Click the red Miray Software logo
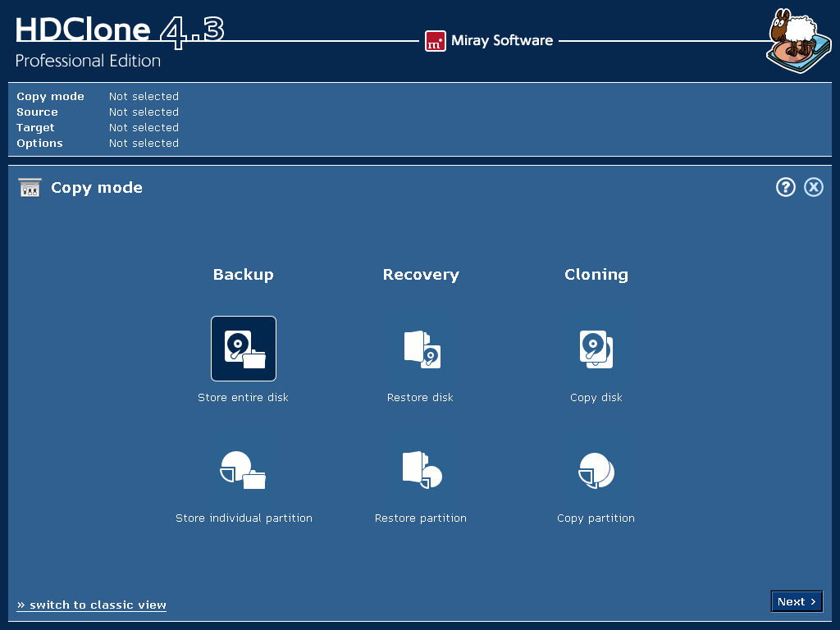Image resolution: width=840 pixels, height=630 pixels. tap(435, 41)
